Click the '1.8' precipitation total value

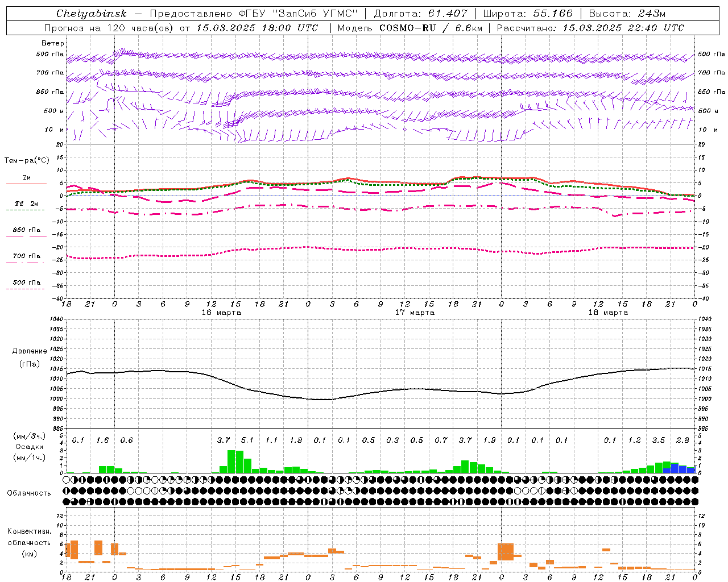click(296, 440)
